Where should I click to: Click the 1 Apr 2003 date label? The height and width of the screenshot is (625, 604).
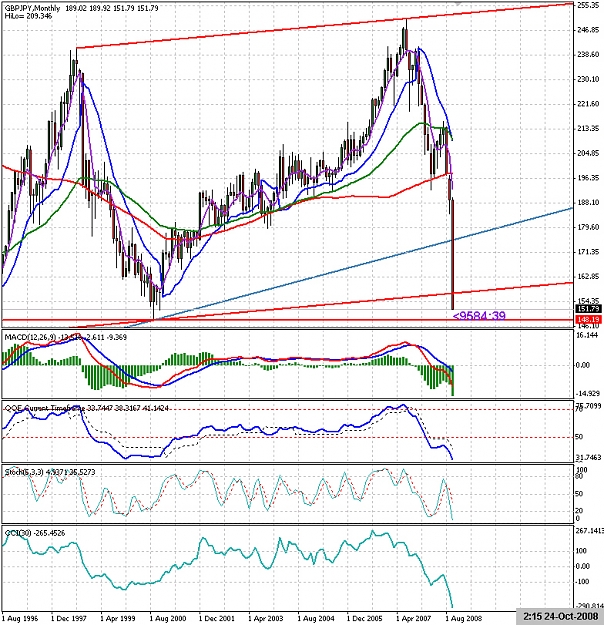tap(266, 618)
